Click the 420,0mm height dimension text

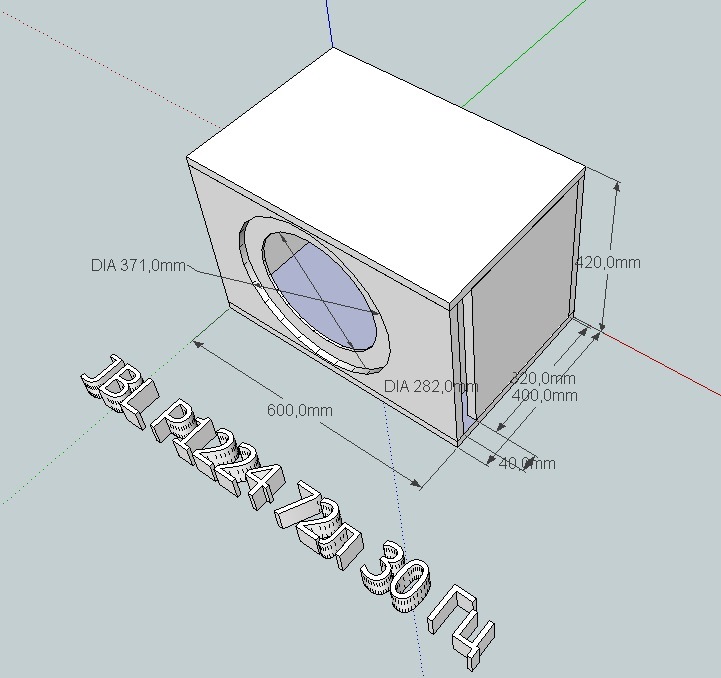click(608, 263)
